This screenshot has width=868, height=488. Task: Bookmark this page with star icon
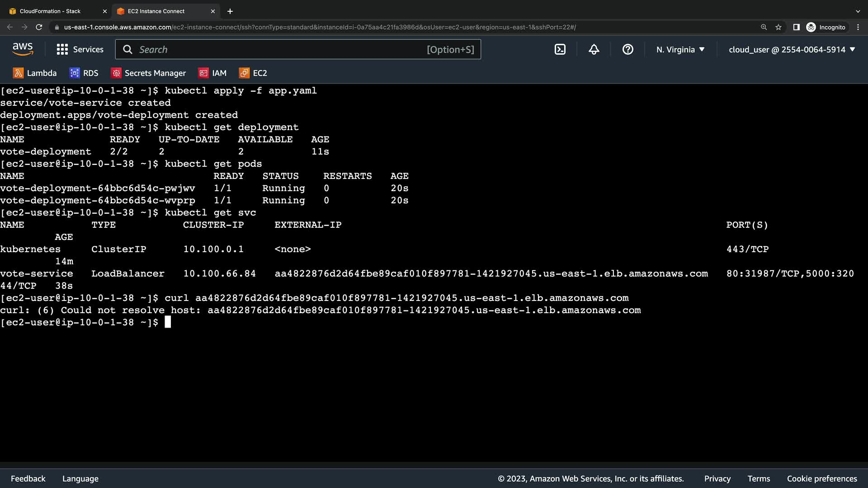point(778,27)
